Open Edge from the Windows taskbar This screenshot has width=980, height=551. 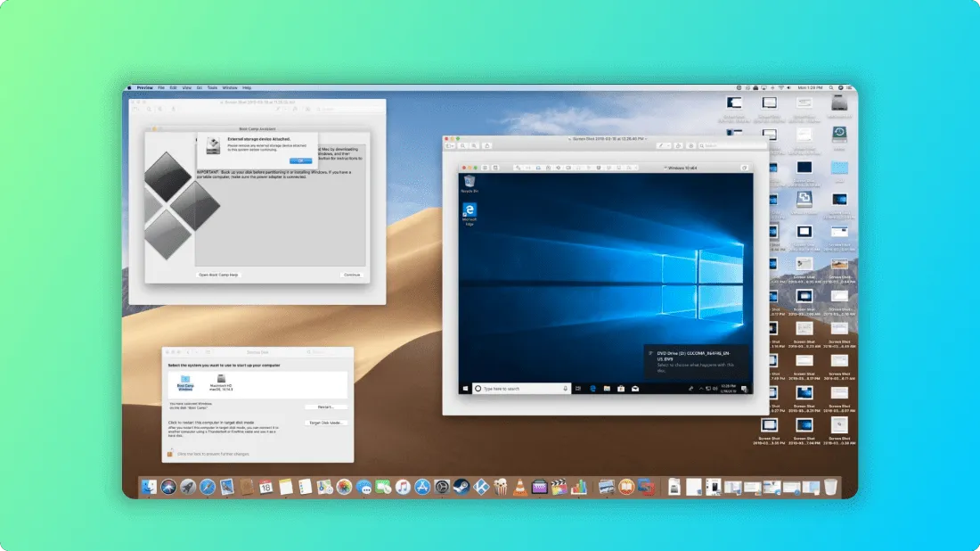coord(592,389)
